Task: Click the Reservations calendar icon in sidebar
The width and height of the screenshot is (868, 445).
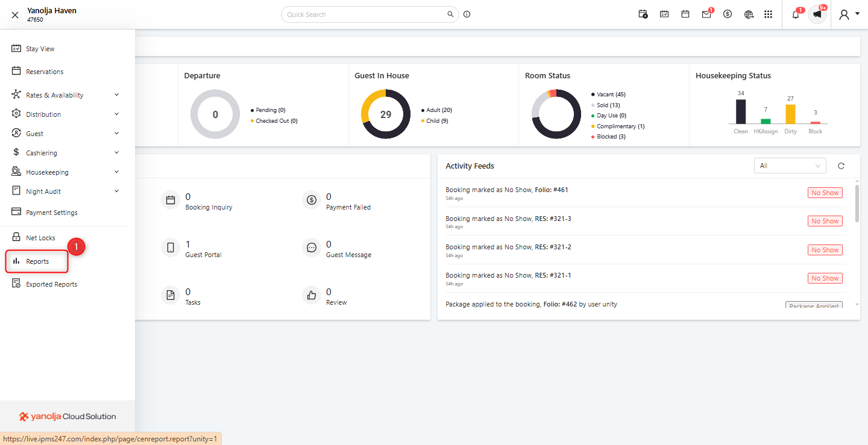Action: coord(16,71)
